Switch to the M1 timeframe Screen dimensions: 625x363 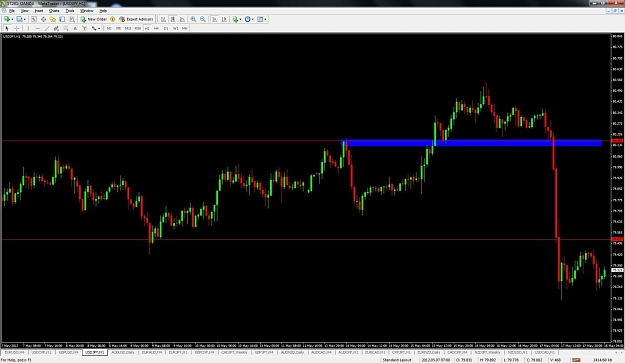[109, 28]
